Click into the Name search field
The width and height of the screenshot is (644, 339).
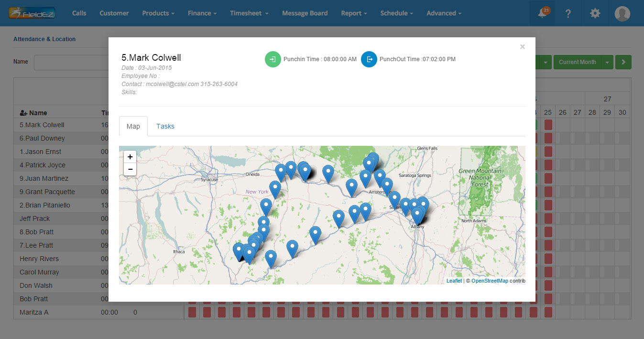pyautogui.click(x=71, y=62)
